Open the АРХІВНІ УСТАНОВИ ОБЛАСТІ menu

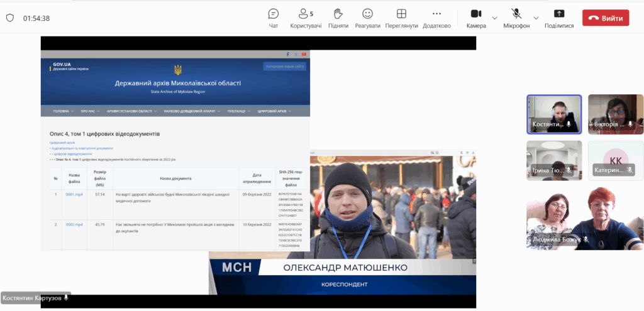131,111
